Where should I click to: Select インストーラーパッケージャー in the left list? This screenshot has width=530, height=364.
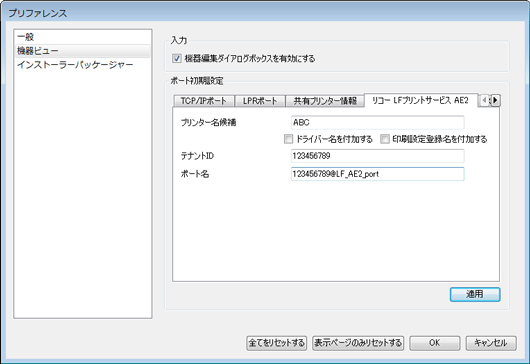pos(82,65)
